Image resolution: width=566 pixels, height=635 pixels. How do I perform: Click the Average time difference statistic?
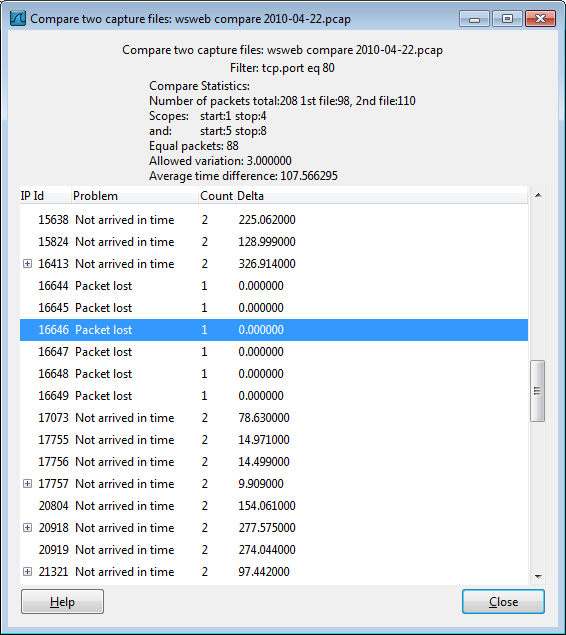(x=243, y=176)
